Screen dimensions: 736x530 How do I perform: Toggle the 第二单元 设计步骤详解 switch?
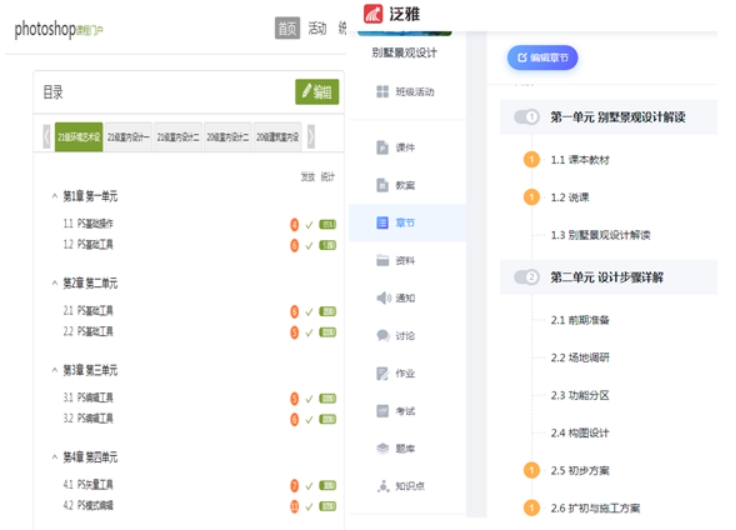coord(526,277)
